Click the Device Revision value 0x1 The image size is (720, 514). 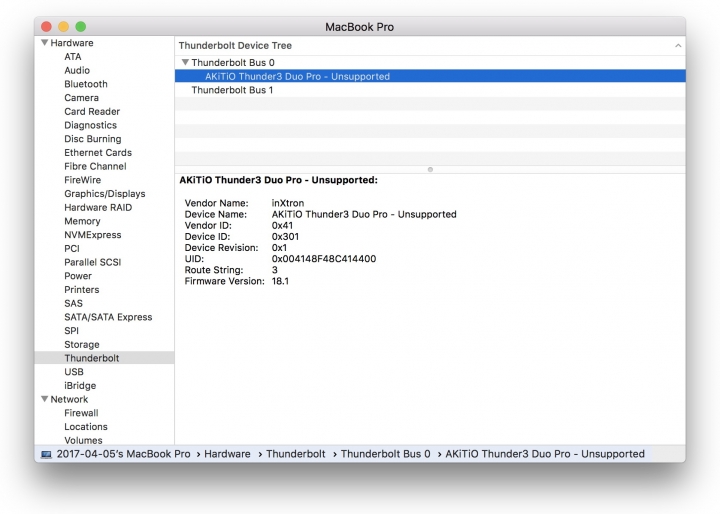279,248
